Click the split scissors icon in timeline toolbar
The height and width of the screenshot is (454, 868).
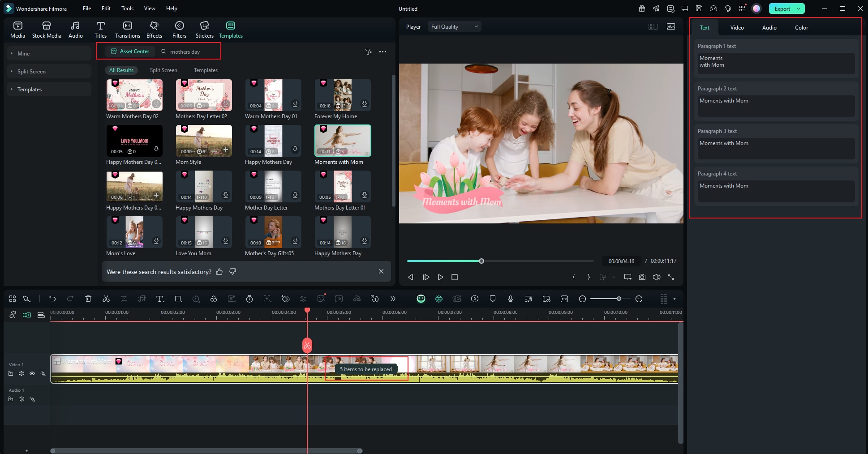[106, 299]
